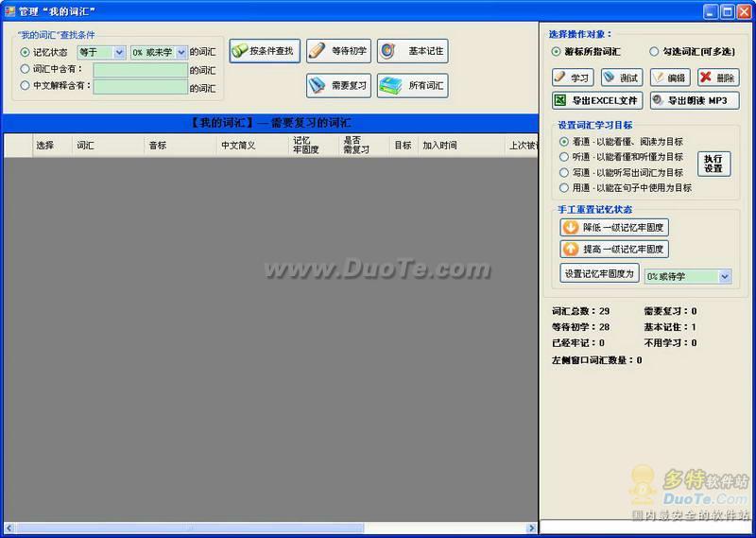Show 需要复习 words
Screen dimensions: 756x538
[x=338, y=86]
